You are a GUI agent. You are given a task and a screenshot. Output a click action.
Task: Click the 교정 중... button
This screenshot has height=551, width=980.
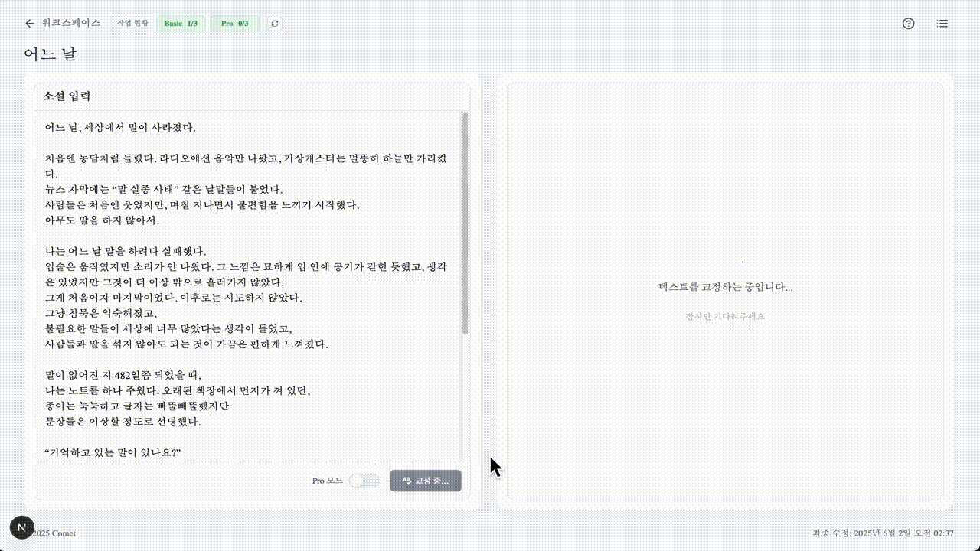pyautogui.click(x=426, y=481)
